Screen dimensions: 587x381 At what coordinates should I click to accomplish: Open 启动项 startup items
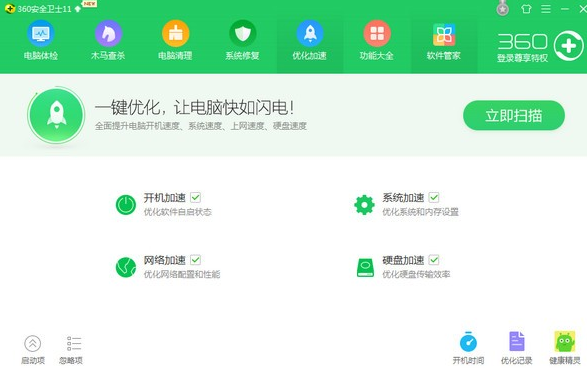pos(33,350)
